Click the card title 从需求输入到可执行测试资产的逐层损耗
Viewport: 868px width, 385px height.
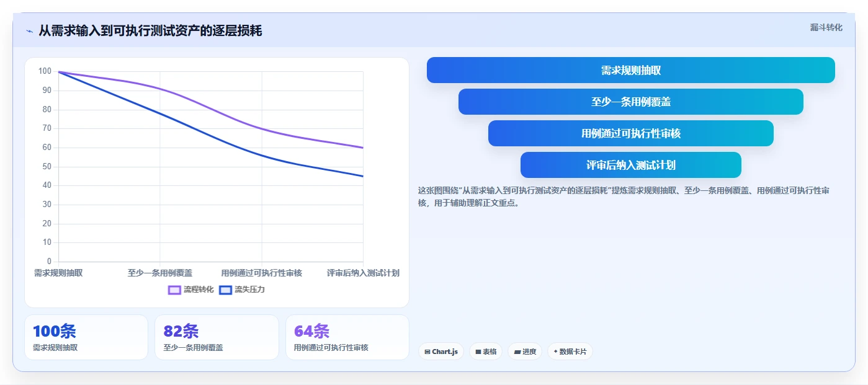coord(150,31)
